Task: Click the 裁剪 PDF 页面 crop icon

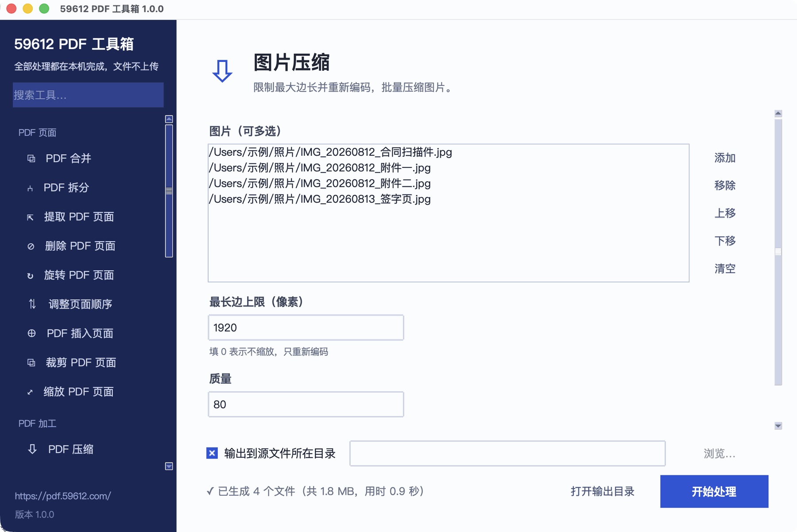Action: point(31,363)
